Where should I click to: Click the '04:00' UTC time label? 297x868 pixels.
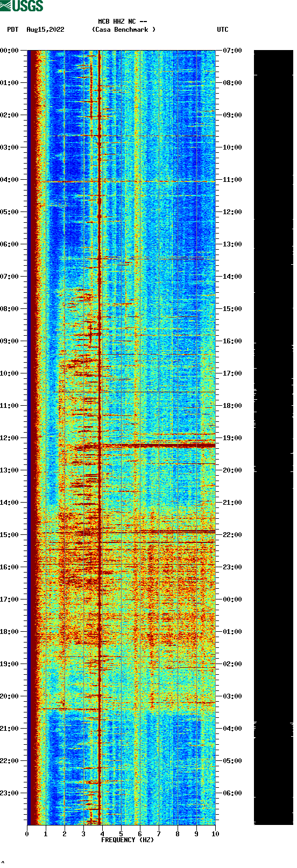(x=232, y=729)
